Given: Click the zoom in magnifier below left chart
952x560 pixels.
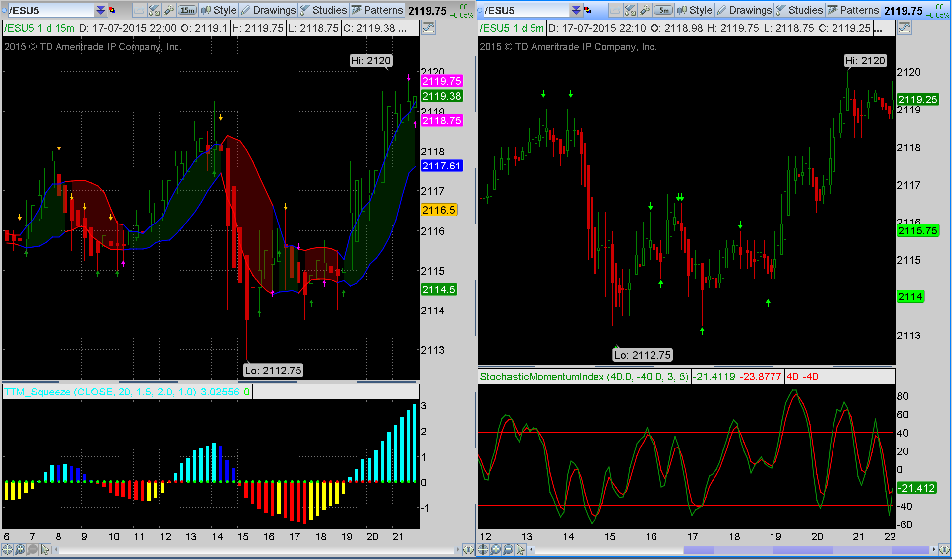Looking at the screenshot, I should (x=20, y=549).
